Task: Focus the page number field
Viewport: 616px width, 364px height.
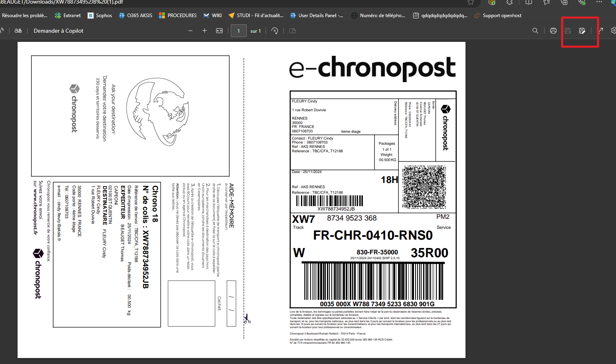Action: 239,31
